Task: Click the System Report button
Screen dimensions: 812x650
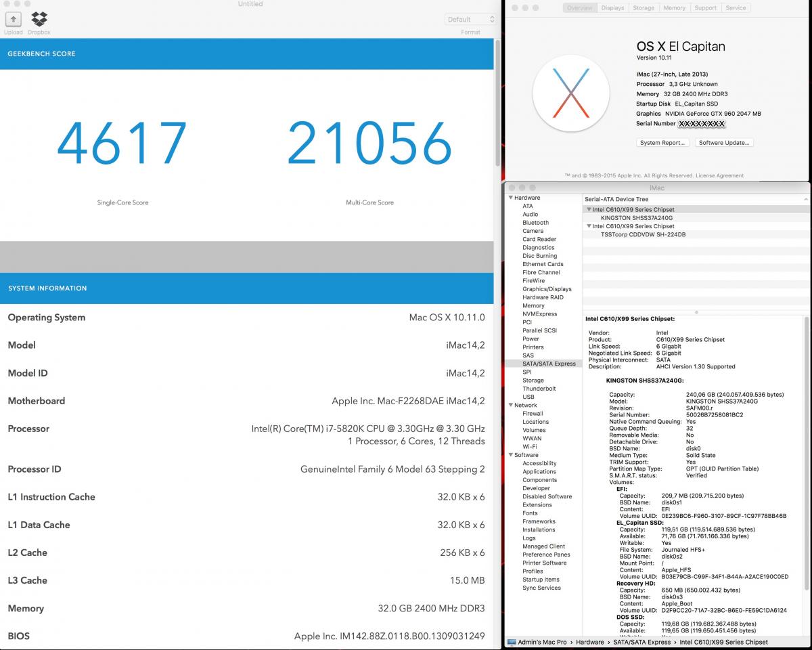Action: [x=663, y=143]
